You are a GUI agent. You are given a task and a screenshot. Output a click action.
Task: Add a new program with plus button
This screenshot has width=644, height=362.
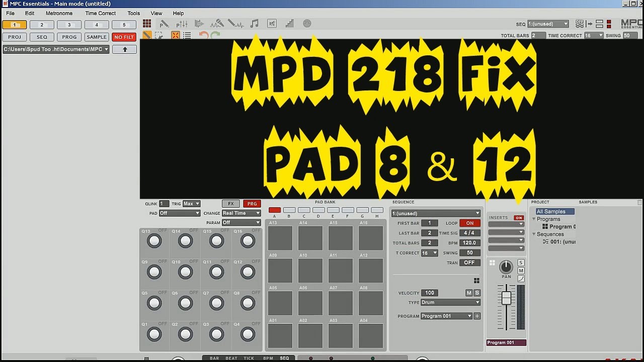point(477,316)
